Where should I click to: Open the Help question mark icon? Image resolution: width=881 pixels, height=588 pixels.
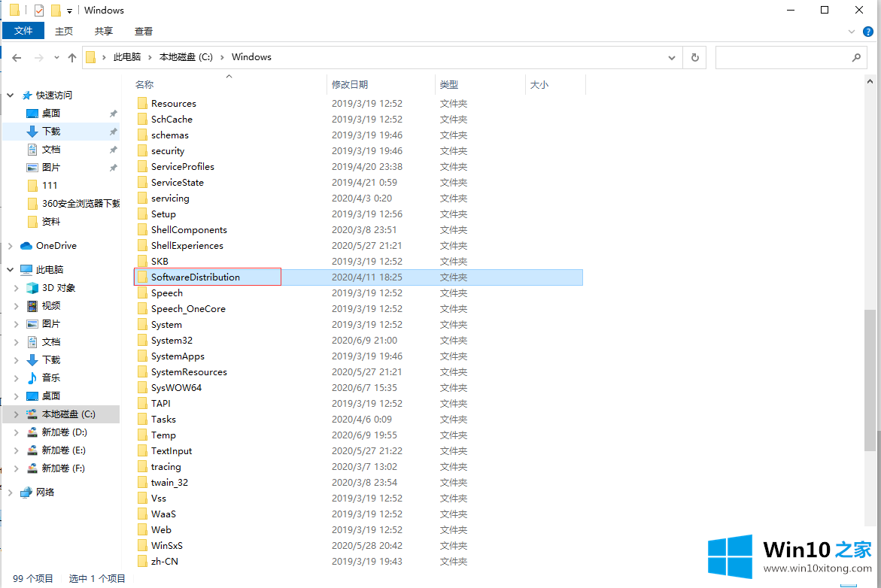[868, 32]
